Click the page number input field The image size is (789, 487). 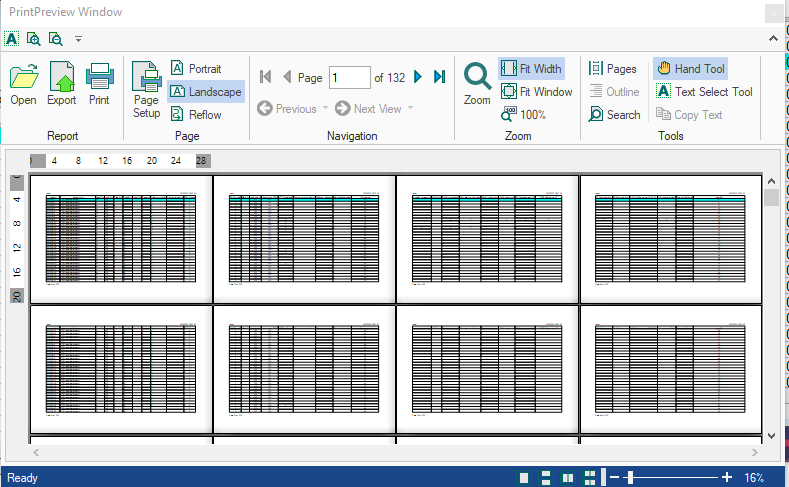click(350, 77)
